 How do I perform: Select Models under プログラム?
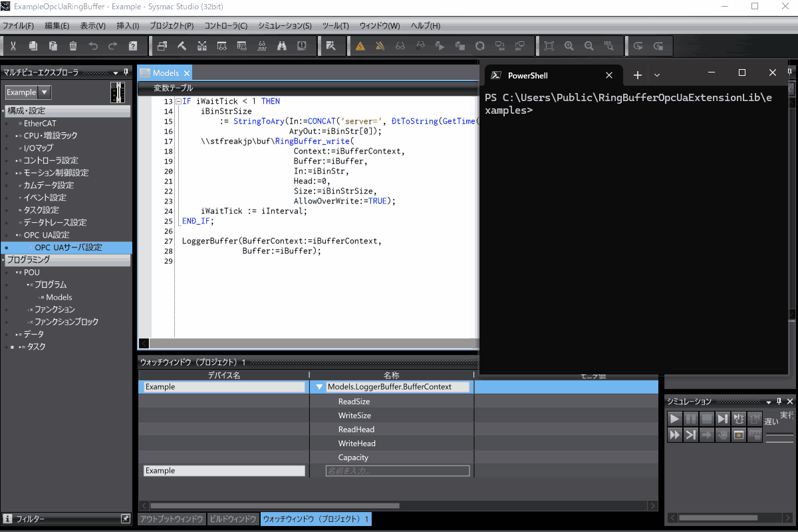pyautogui.click(x=59, y=297)
